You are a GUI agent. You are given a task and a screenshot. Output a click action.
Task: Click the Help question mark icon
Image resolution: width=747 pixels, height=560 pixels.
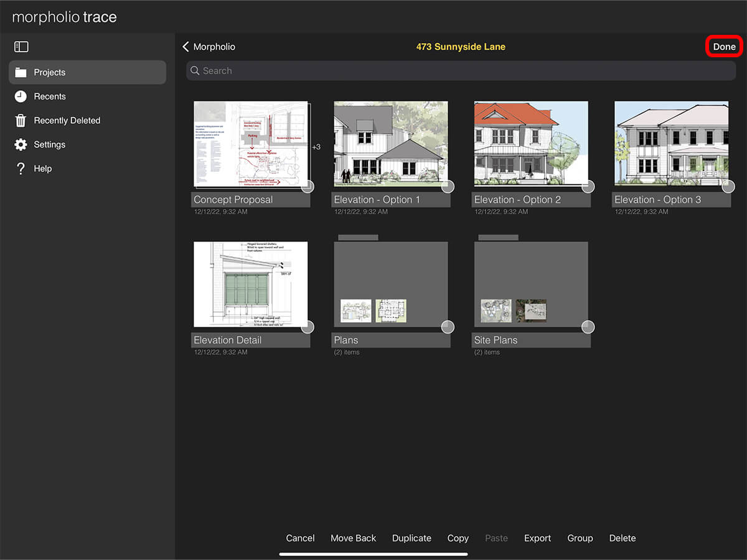21,169
